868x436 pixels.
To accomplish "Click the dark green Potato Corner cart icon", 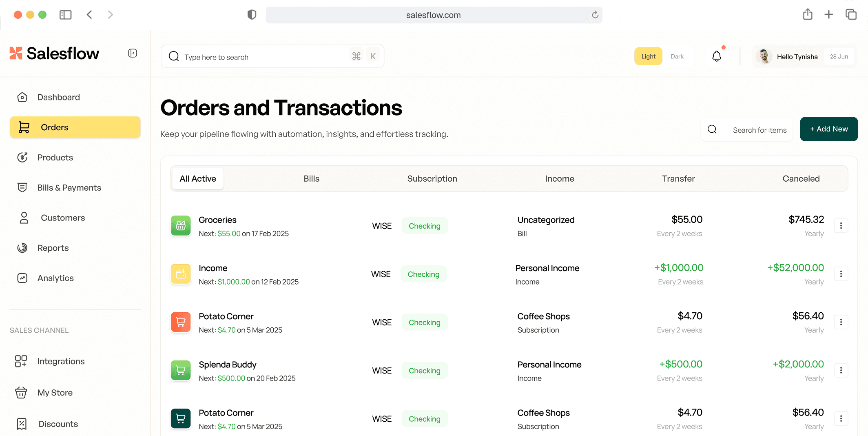I will click(181, 418).
